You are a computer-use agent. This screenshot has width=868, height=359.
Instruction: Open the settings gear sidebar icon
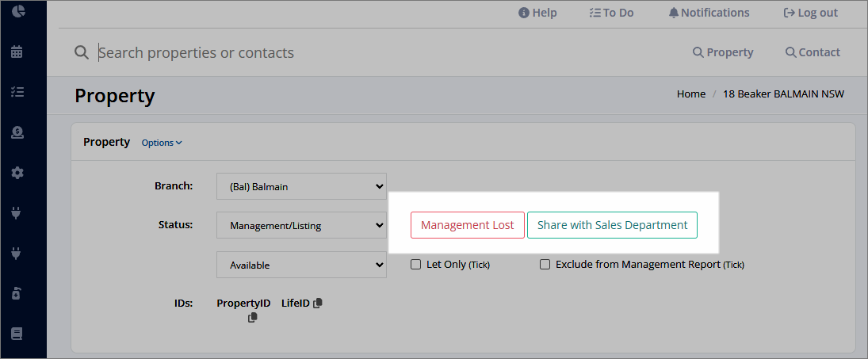(17, 173)
